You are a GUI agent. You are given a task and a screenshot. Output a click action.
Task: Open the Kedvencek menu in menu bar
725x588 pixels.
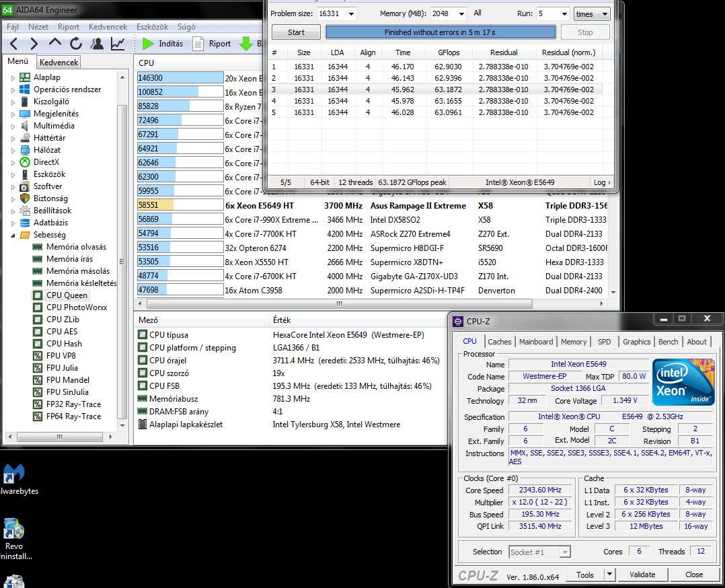(x=108, y=27)
